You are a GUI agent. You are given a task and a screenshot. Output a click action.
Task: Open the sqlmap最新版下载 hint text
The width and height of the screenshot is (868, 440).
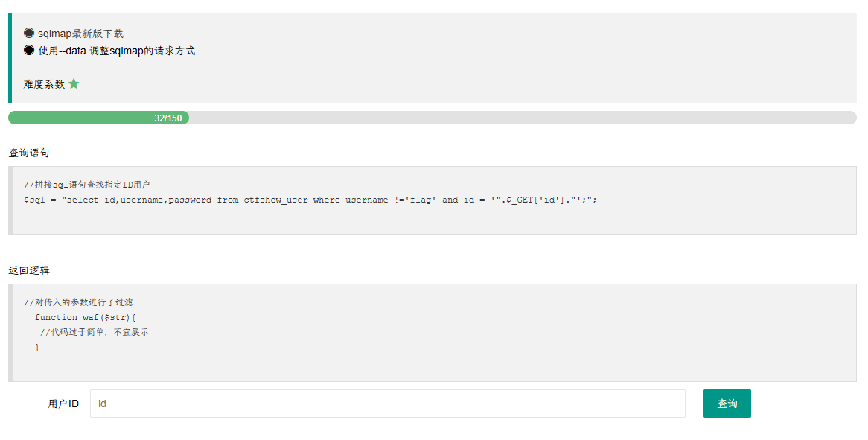[x=81, y=34]
